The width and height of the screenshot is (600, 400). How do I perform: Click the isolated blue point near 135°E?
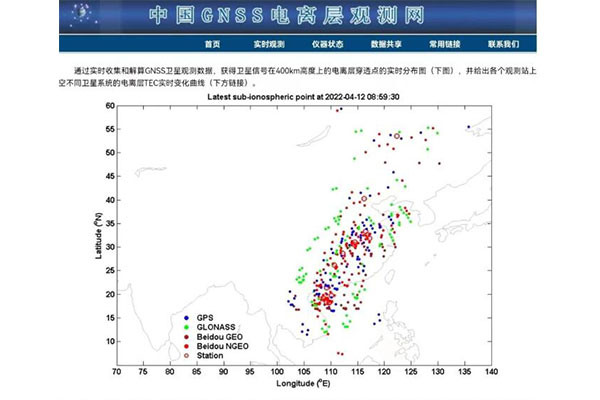coord(467,127)
